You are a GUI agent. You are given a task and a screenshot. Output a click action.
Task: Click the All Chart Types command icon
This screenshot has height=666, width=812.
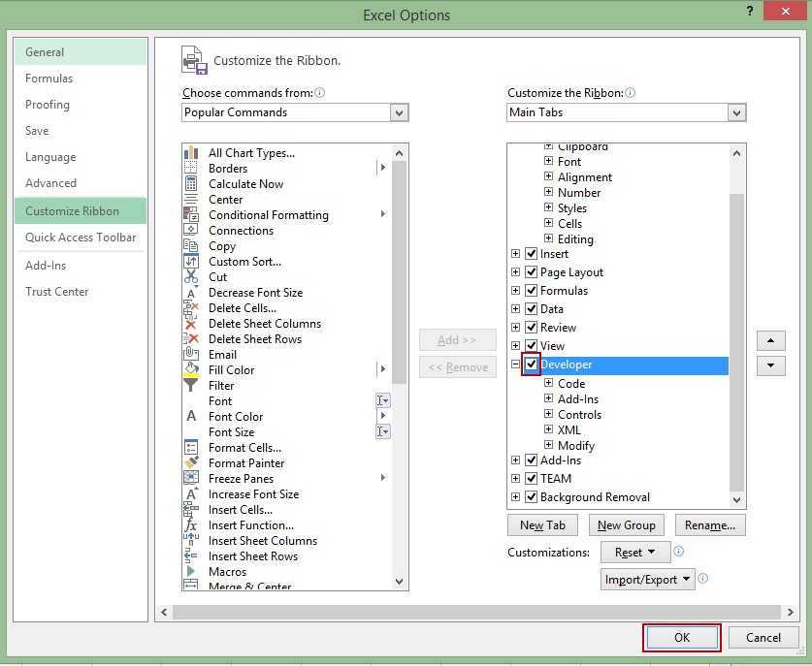[191, 152]
